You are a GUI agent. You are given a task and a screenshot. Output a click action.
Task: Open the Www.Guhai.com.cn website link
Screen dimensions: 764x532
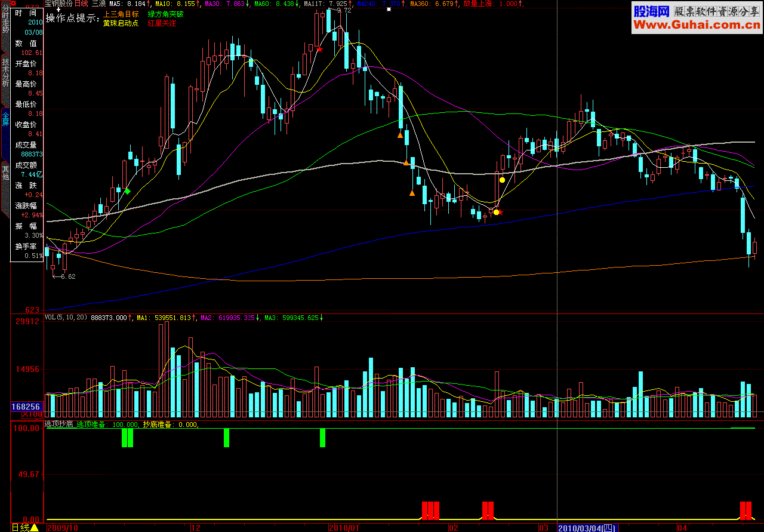tap(697, 25)
